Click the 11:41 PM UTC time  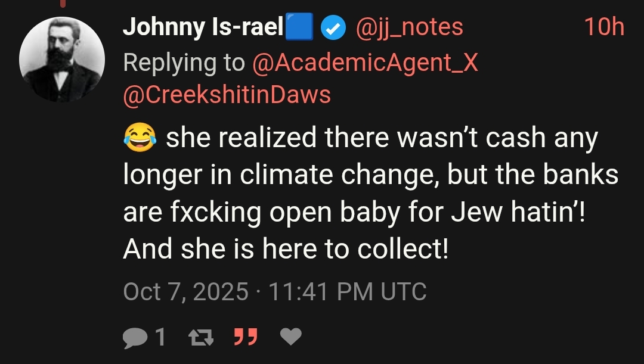[x=348, y=292]
